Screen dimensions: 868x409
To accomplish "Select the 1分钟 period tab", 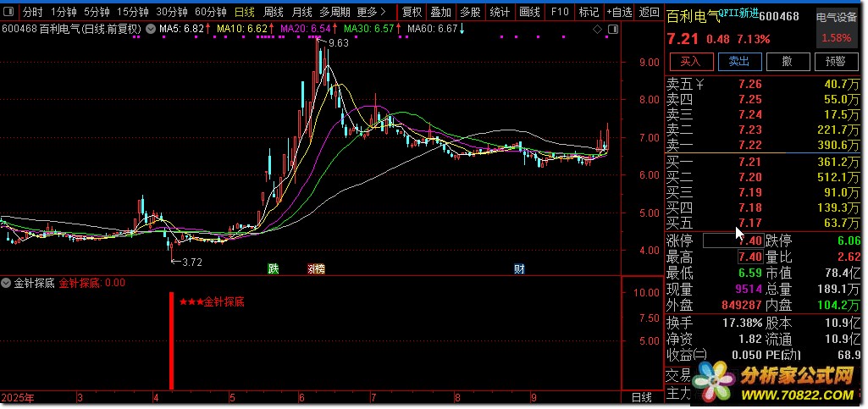I will point(64,12).
